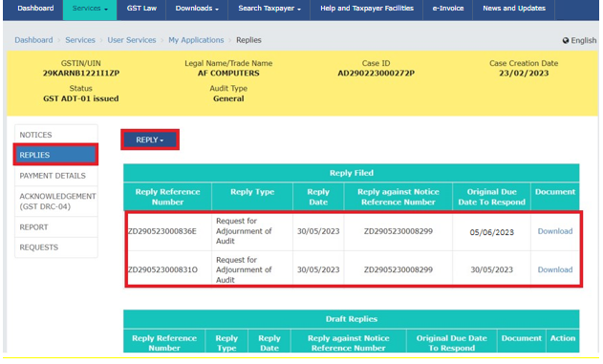The height and width of the screenshot is (364, 603).
Task: Click the AF COMPUTERS trade name
Action: click(x=228, y=74)
